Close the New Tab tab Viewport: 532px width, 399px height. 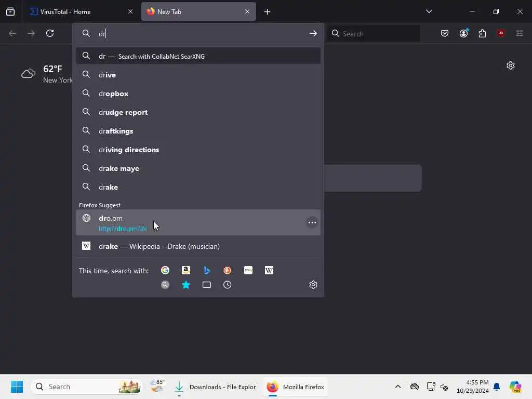(x=247, y=11)
